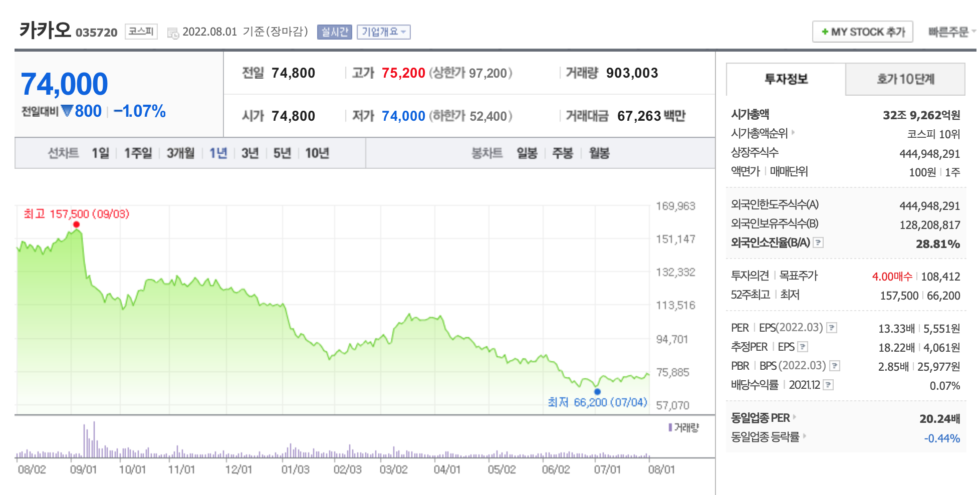Open help icon next to PER EPS(2022.03)
980x495 pixels.
tap(832, 328)
